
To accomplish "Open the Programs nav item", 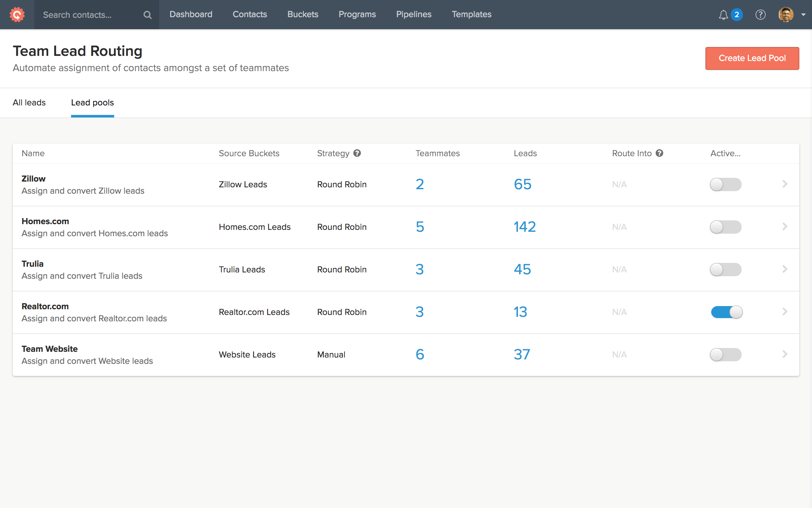I will [357, 15].
